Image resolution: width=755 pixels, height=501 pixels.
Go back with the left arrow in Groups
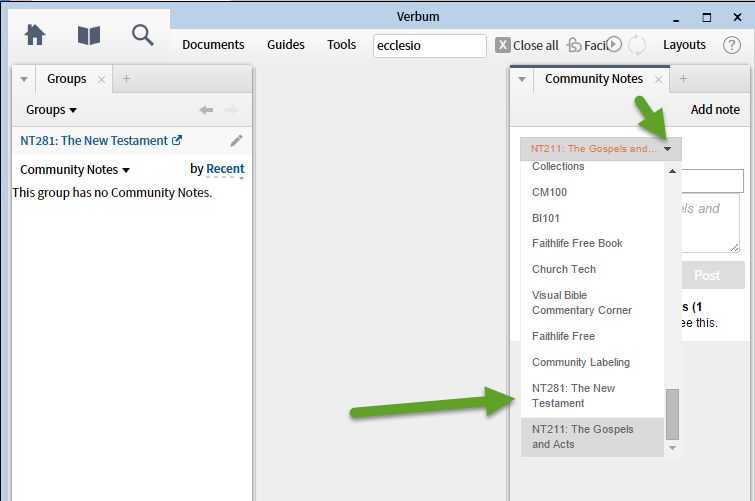[x=206, y=110]
